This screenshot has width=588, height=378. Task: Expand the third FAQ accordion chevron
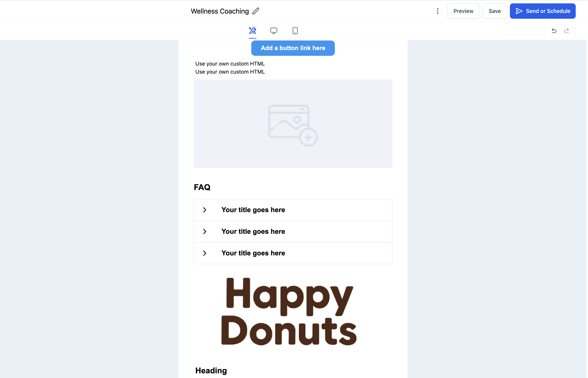205,253
